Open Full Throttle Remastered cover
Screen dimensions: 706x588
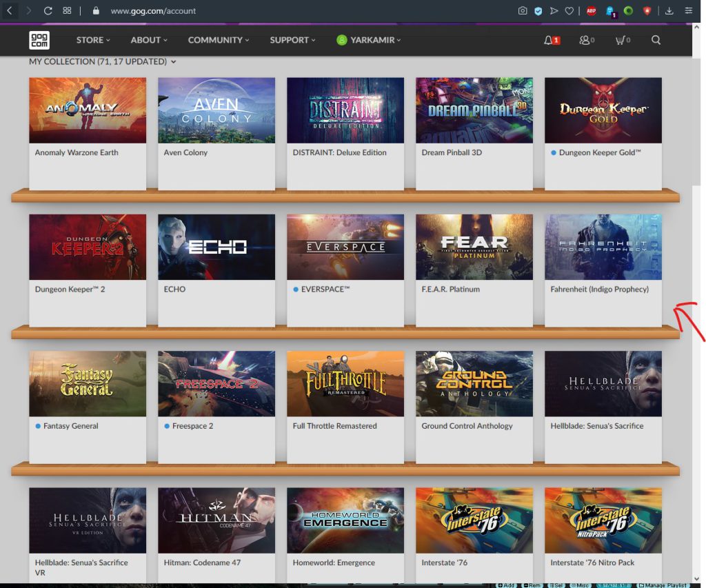[345, 383]
